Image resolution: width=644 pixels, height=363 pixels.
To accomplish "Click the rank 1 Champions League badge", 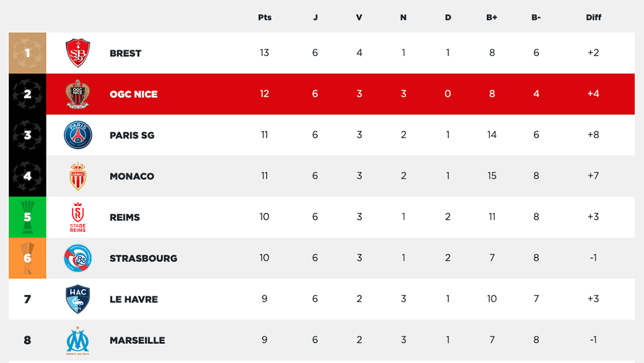I will coord(27,53).
